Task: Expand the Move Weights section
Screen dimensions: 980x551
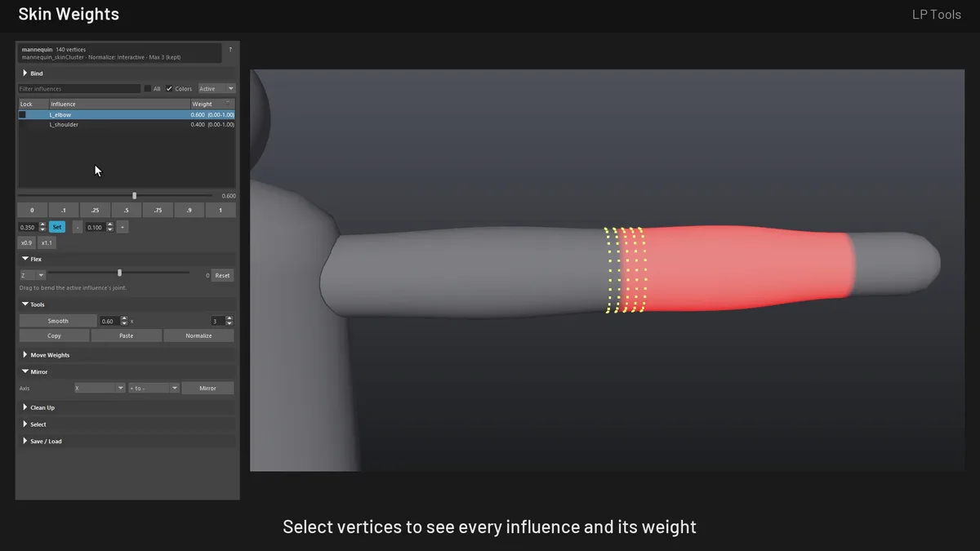Action: pyautogui.click(x=127, y=355)
